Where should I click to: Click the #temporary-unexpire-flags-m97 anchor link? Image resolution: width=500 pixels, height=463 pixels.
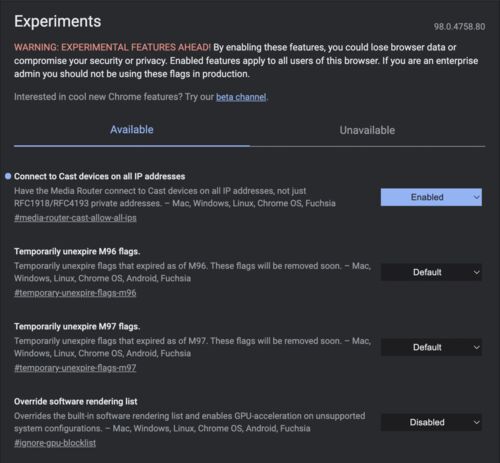pos(75,368)
